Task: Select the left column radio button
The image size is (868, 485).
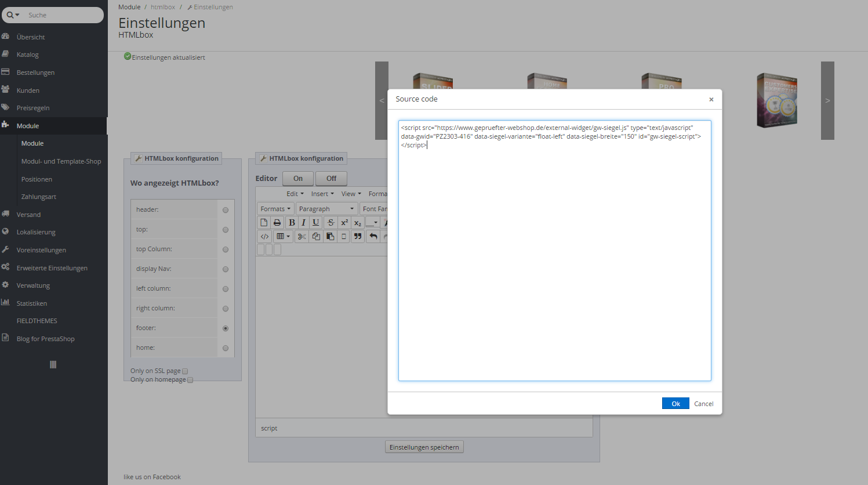Action: (226, 289)
